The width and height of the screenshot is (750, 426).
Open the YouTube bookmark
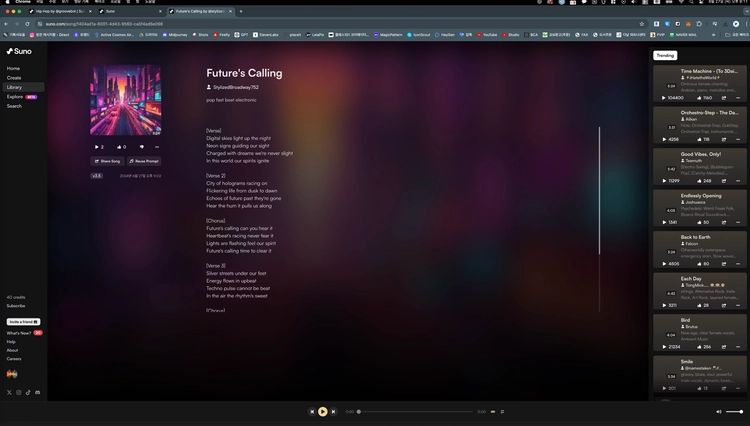(x=486, y=35)
